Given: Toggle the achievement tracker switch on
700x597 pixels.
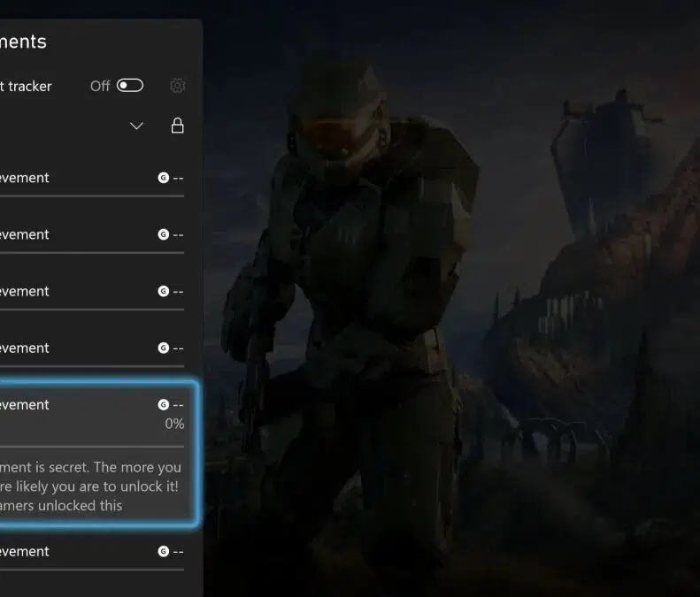Looking at the screenshot, I should click(x=130, y=85).
